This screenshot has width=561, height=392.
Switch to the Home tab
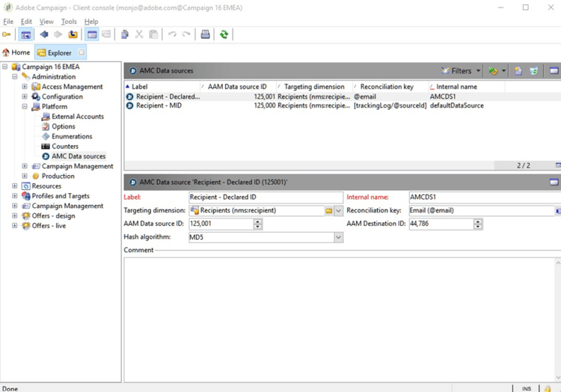(16, 52)
